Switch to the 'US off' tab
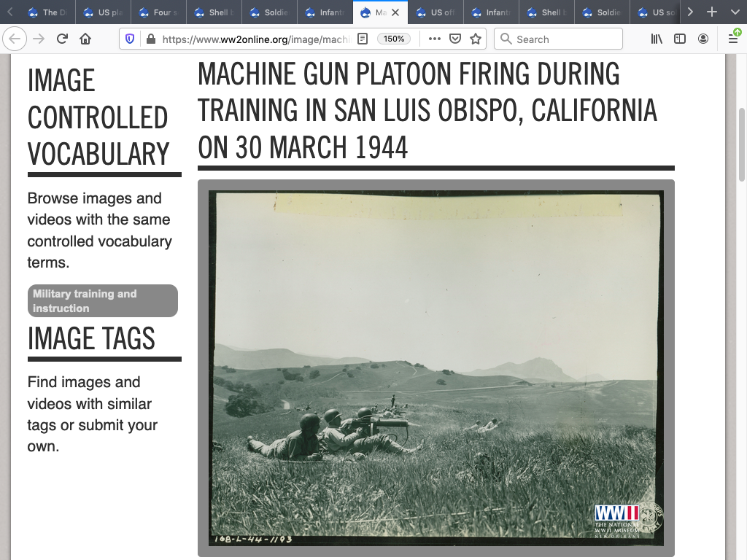 436,12
